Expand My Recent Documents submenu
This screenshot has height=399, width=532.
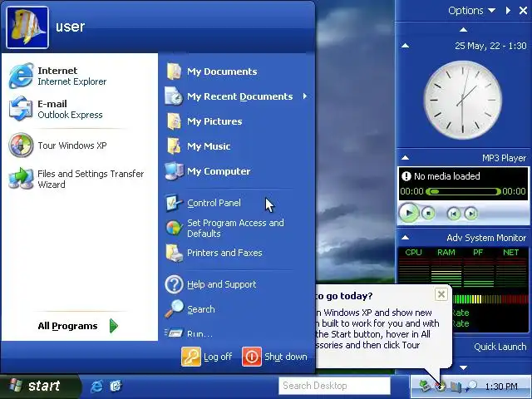point(236,96)
